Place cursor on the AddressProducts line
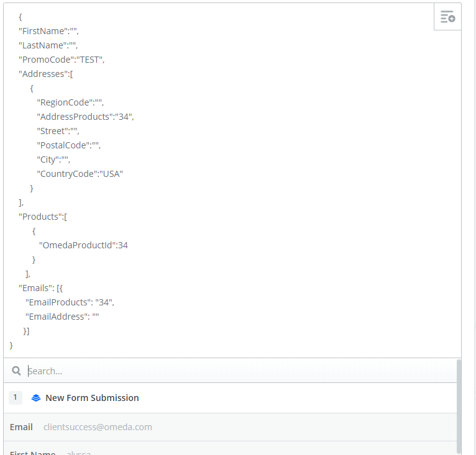Viewport: 476px width, 455px height. click(x=85, y=117)
